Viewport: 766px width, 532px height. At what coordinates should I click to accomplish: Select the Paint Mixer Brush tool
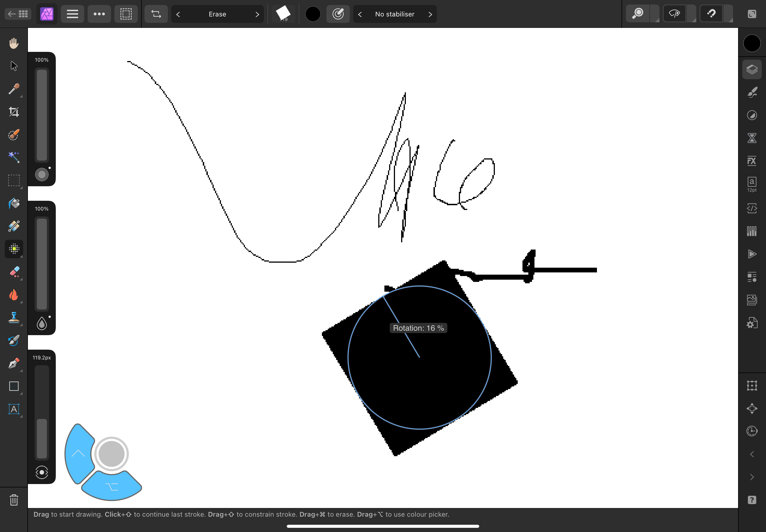tap(14, 340)
